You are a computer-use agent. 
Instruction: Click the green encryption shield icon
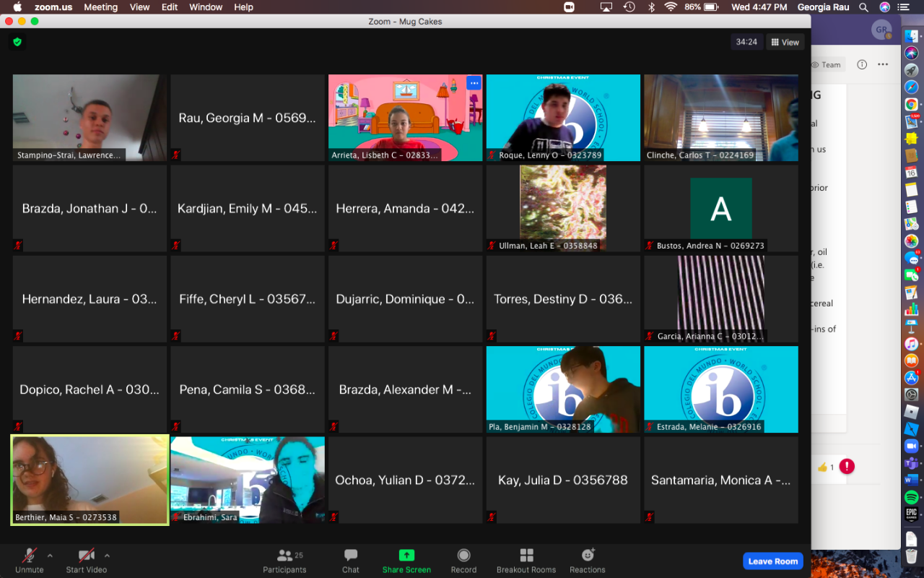pos(17,42)
